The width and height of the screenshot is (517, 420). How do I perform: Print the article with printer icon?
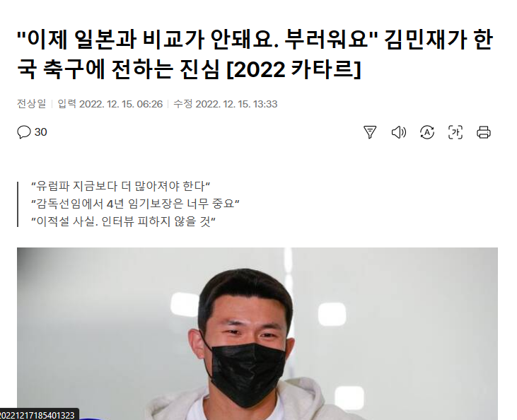coord(484,132)
